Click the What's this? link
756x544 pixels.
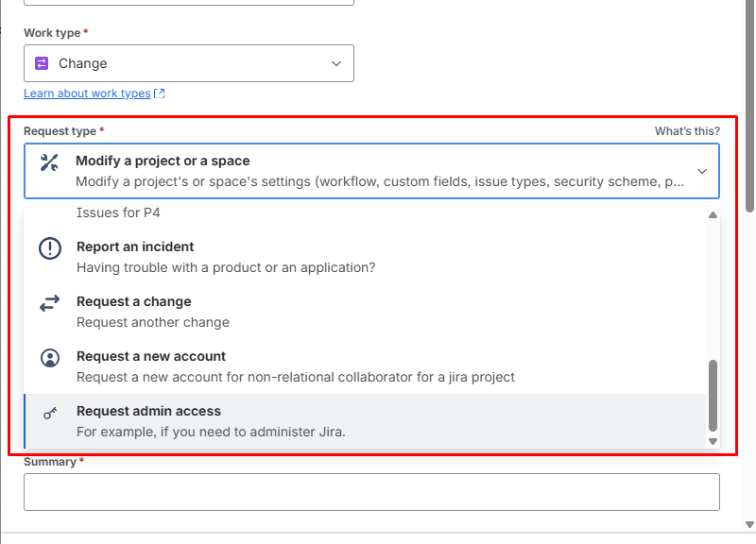687,131
